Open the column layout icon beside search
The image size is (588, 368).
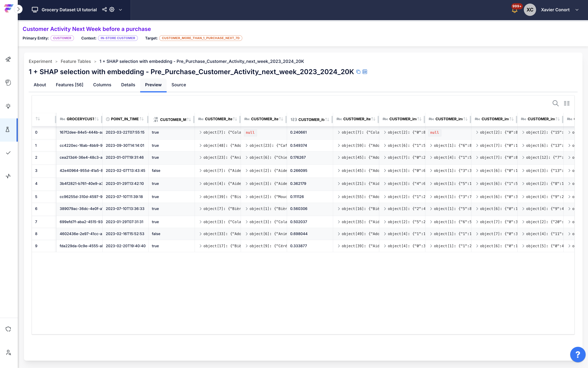click(x=567, y=103)
